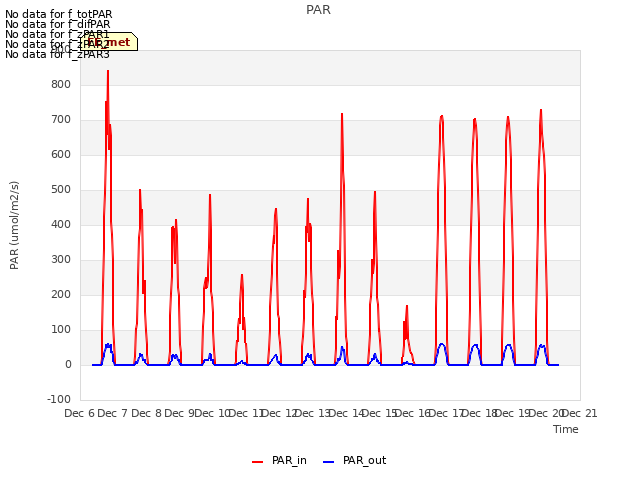Click the Time x-axis label
The height and width of the screenshot is (480, 640).
(x=566, y=429)
